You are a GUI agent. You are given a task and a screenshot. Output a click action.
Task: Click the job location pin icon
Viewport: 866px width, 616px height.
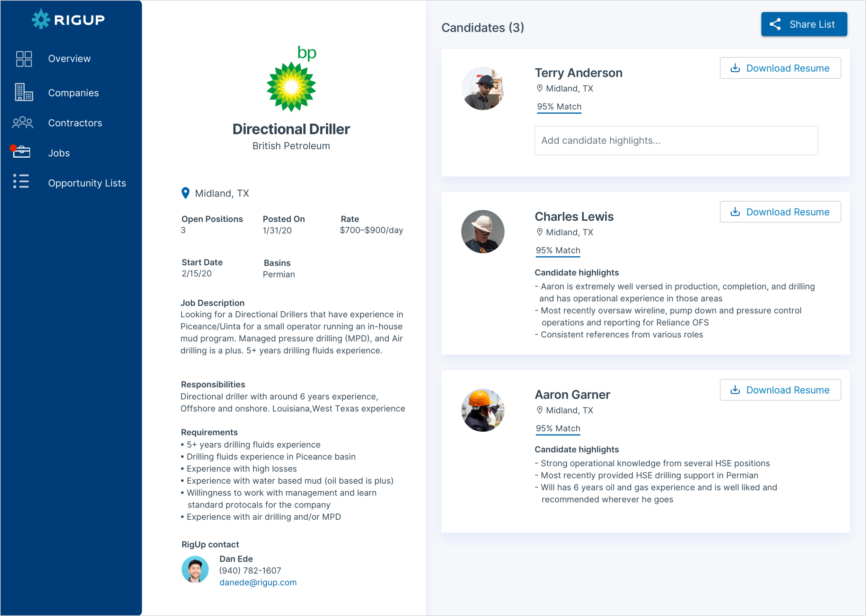coord(185,193)
